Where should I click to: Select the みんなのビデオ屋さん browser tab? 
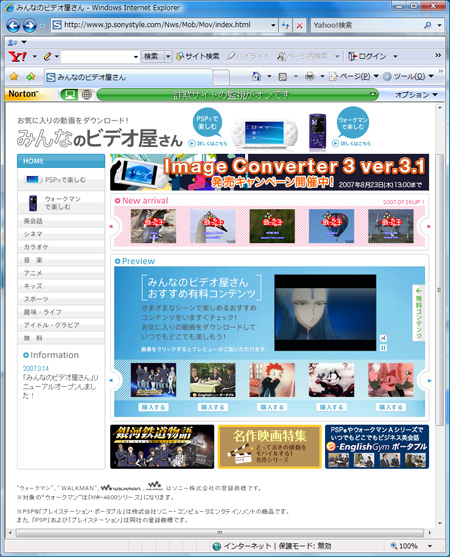click(129, 77)
